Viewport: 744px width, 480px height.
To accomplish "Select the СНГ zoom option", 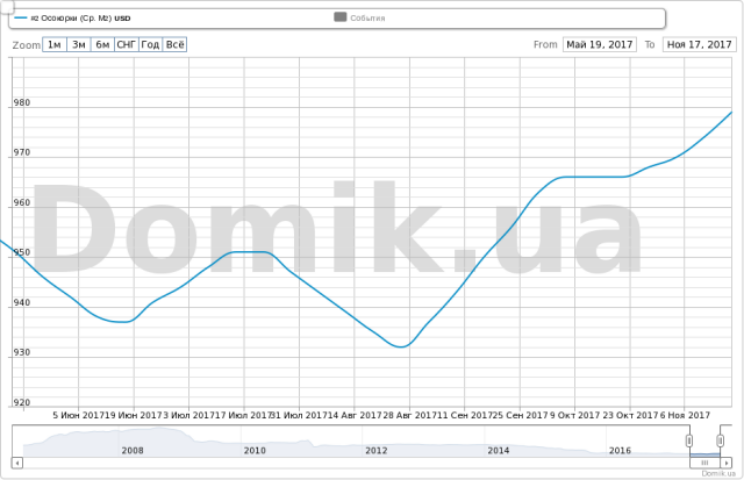I will (x=126, y=45).
